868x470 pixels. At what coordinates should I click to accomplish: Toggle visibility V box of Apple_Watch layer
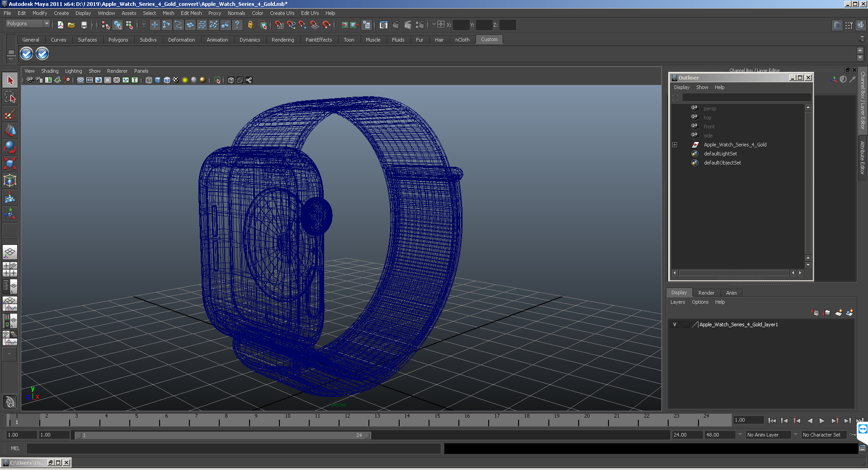click(x=675, y=324)
